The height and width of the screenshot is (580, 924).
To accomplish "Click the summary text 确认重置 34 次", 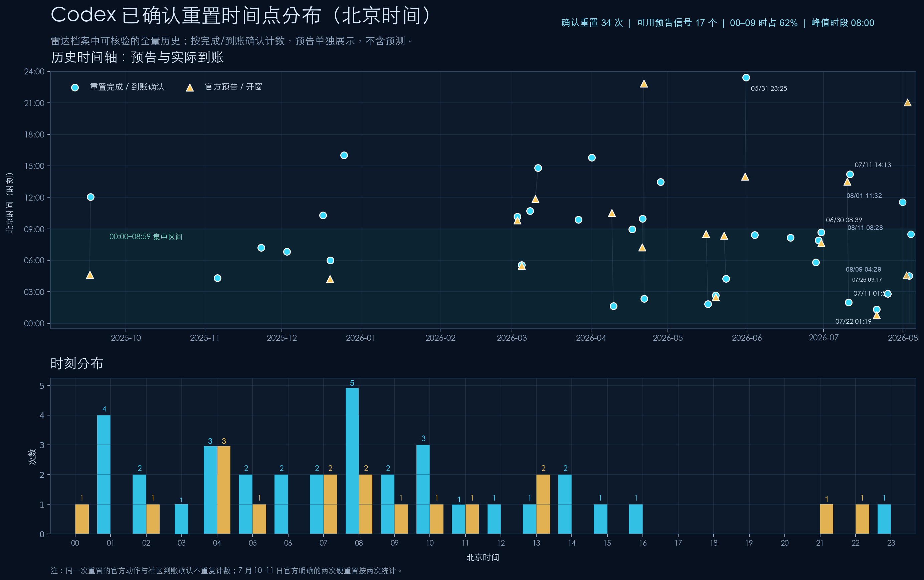I will coord(592,23).
